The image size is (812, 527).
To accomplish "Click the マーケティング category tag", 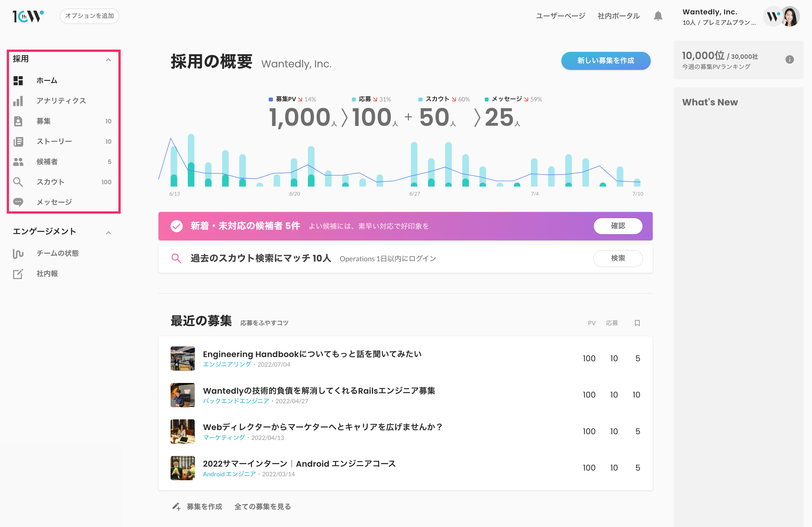I will (x=224, y=438).
